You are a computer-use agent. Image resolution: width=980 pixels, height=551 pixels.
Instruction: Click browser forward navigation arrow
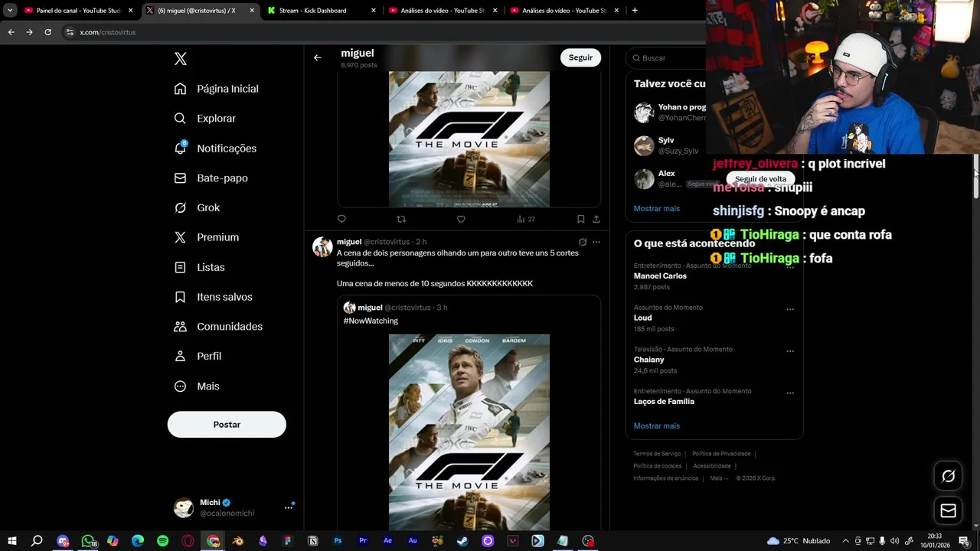tap(29, 32)
